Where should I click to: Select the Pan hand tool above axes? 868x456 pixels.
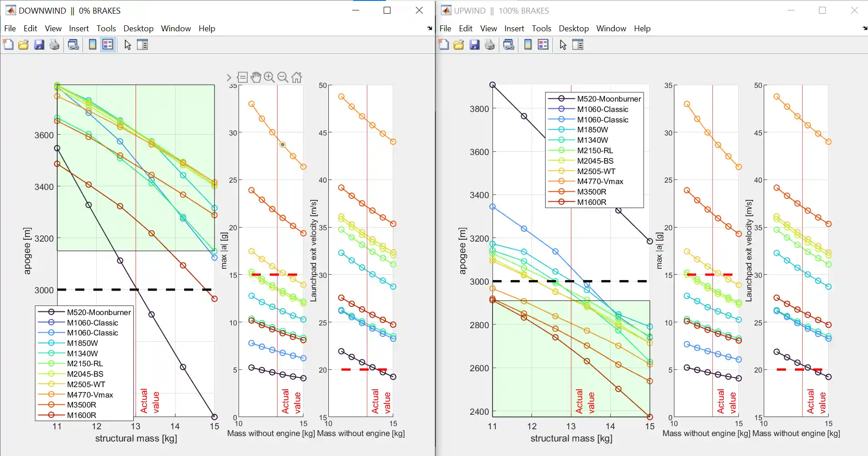pos(256,78)
